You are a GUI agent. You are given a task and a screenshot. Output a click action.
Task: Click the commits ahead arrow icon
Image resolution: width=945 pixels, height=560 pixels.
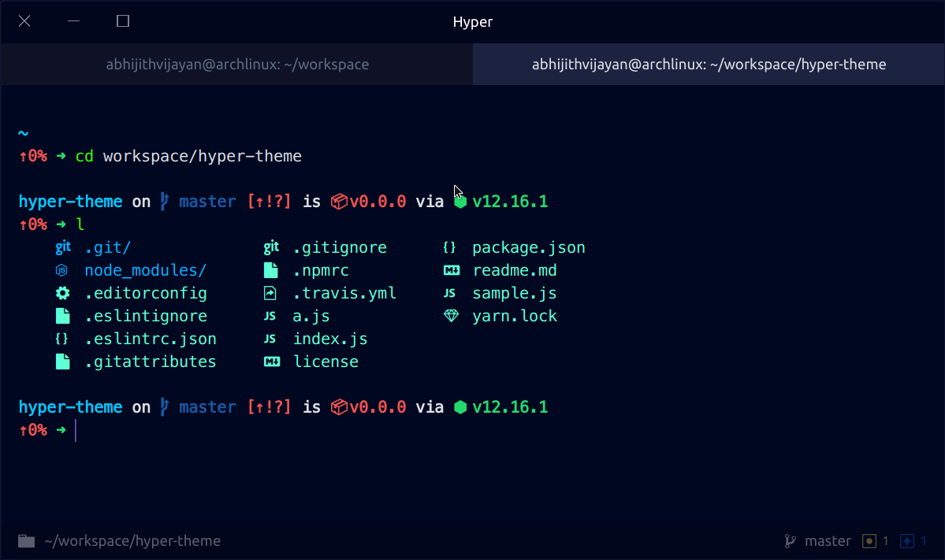click(x=907, y=541)
